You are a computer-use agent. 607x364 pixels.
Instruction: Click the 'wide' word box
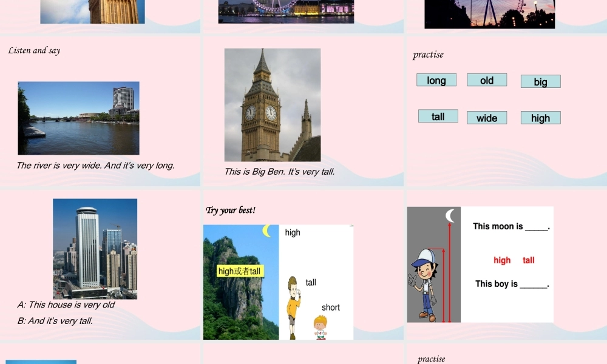[x=486, y=118]
